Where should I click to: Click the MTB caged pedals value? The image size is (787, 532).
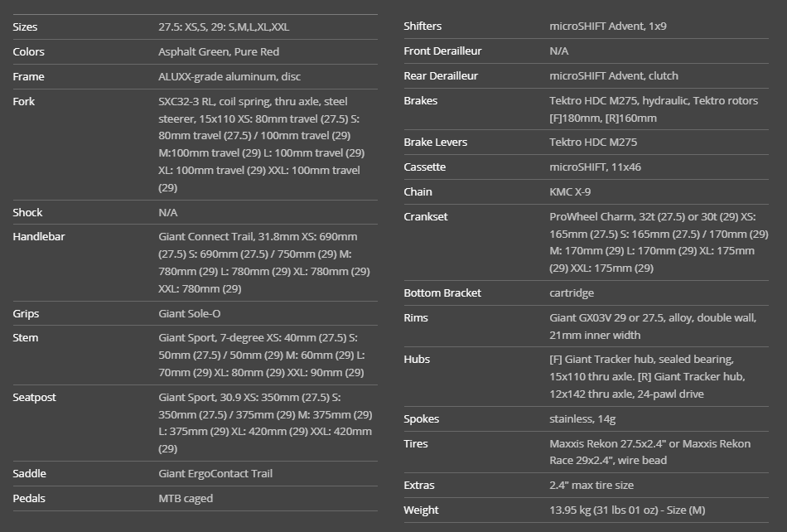(x=186, y=498)
